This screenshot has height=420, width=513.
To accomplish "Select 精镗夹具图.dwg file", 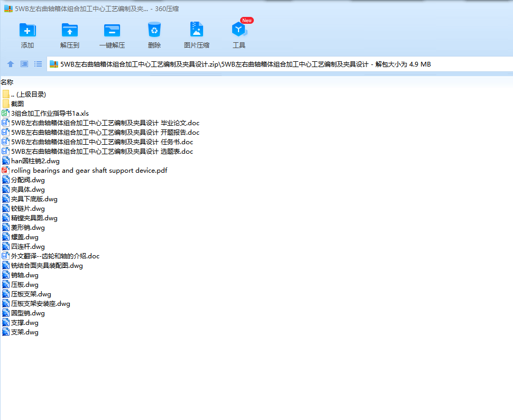I will pos(30,218).
